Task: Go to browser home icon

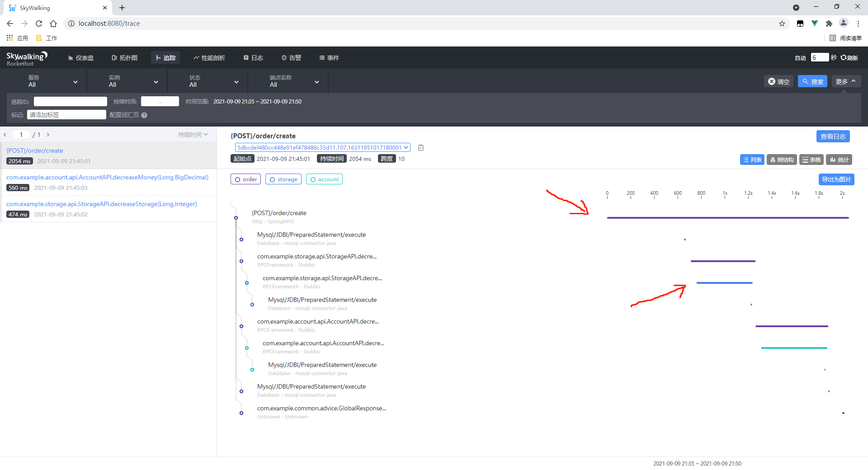Action: point(53,23)
